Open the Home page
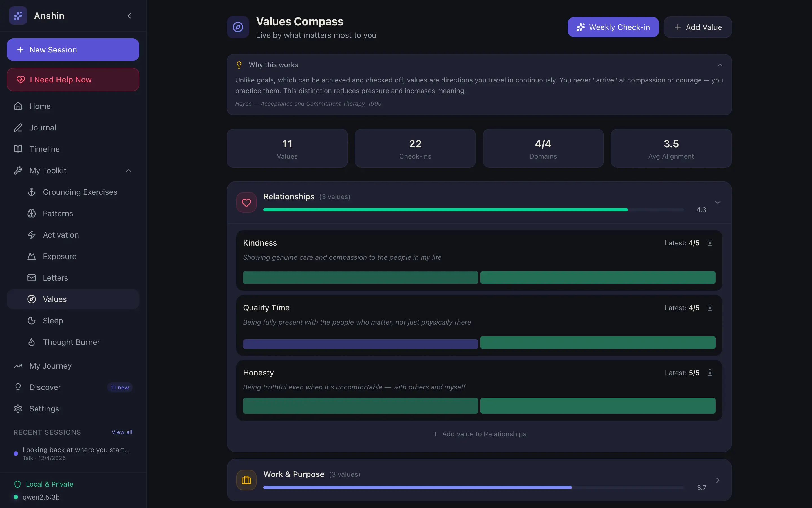Image resolution: width=812 pixels, height=508 pixels. [73, 106]
